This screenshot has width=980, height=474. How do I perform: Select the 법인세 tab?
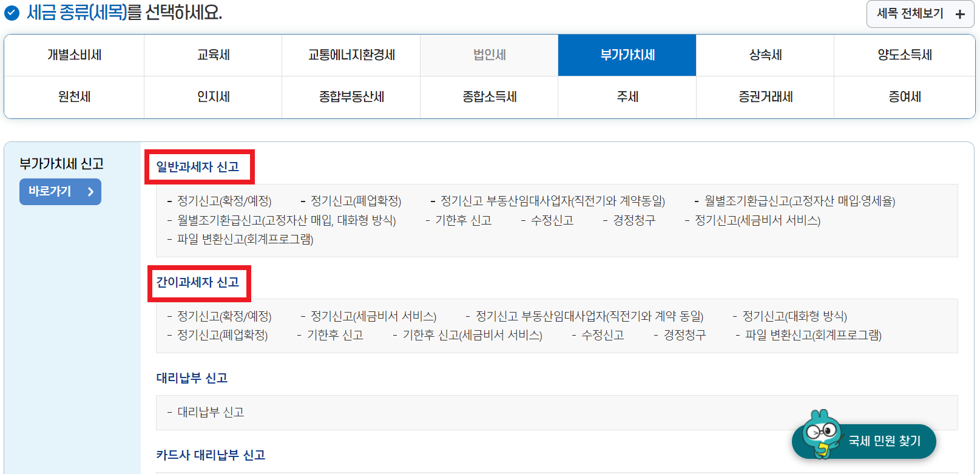(x=489, y=55)
